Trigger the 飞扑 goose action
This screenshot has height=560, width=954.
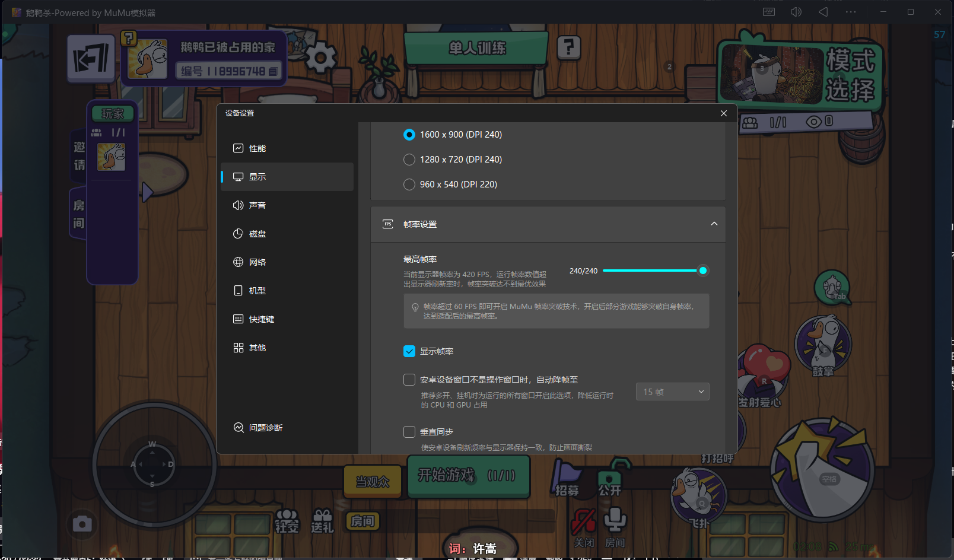[698, 497]
